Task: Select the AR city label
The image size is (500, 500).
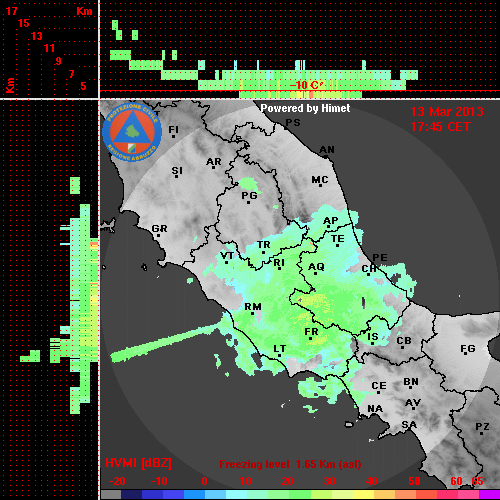Action: coord(214,162)
